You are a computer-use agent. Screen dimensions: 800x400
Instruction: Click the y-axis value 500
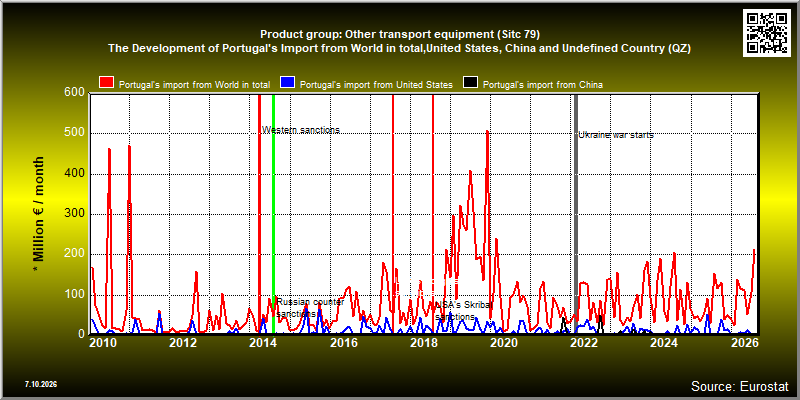[x=74, y=133]
